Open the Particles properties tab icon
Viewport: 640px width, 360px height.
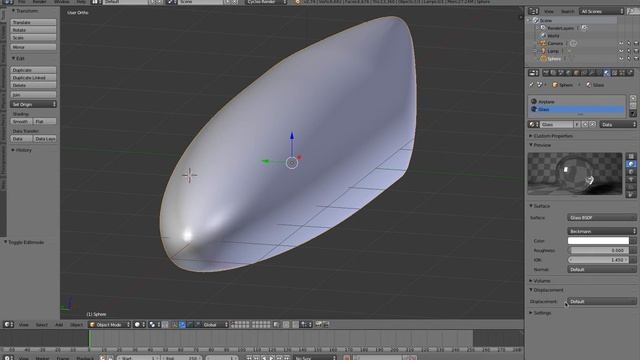pyautogui.click(x=622, y=73)
